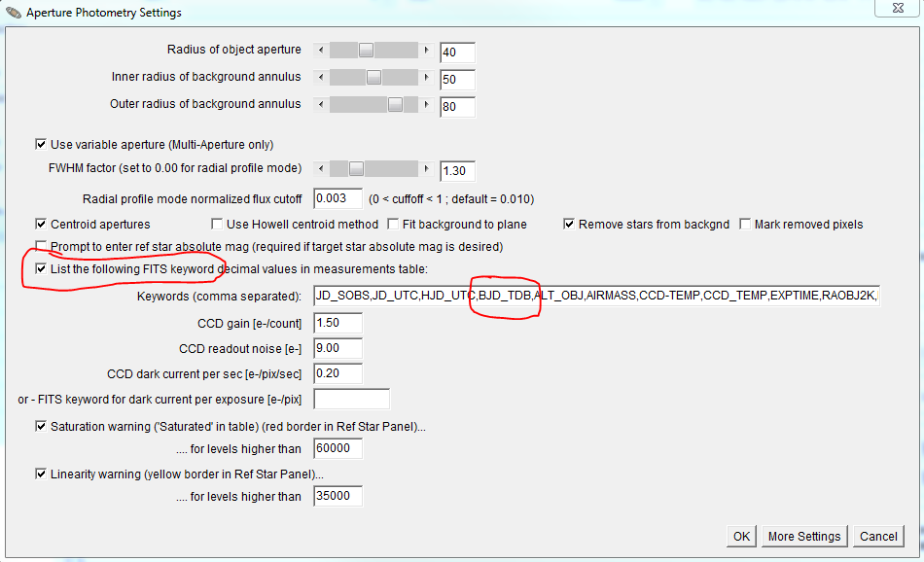Toggle Remove stars from backgnd checkbox

point(569,225)
